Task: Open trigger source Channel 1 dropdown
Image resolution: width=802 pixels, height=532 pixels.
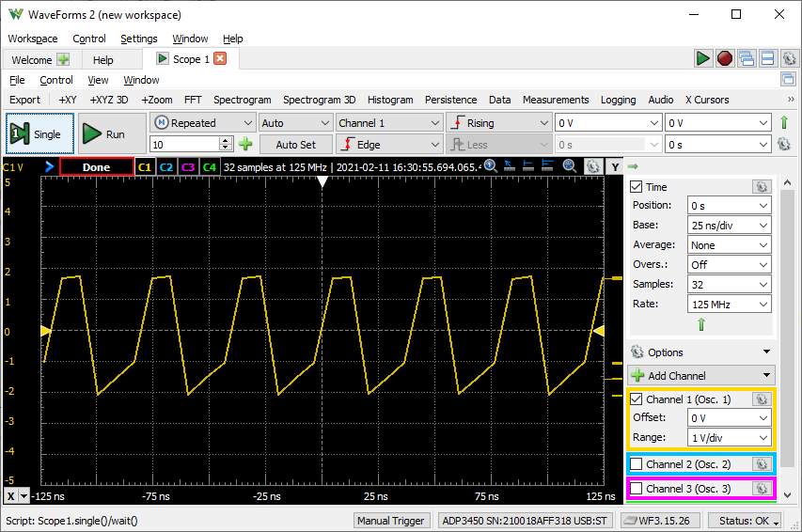Action: coord(388,123)
